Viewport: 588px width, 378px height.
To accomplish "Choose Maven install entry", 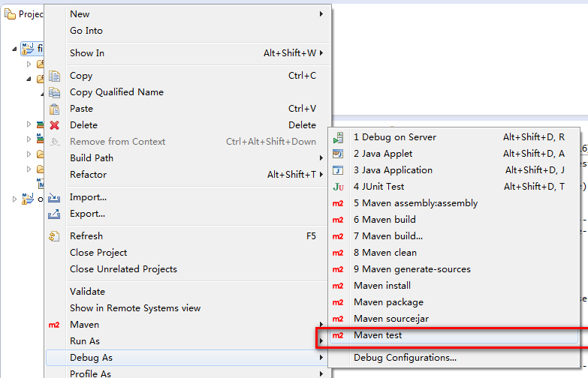I will [382, 286].
